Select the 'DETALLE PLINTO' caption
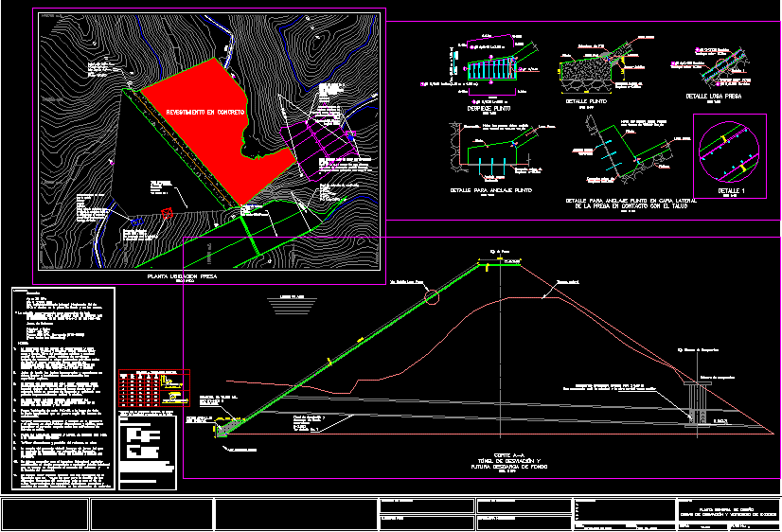The width and height of the screenshot is (782, 532). tap(586, 101)
